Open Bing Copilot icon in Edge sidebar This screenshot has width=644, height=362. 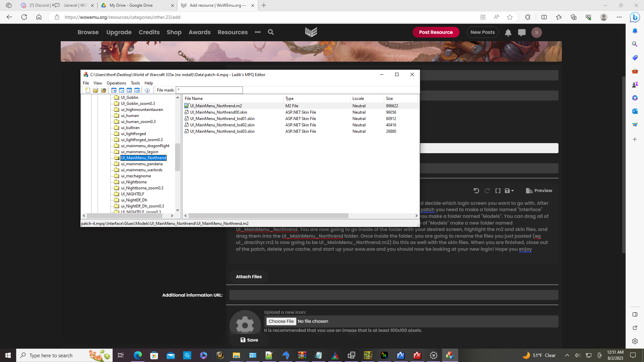coord(635,17)
